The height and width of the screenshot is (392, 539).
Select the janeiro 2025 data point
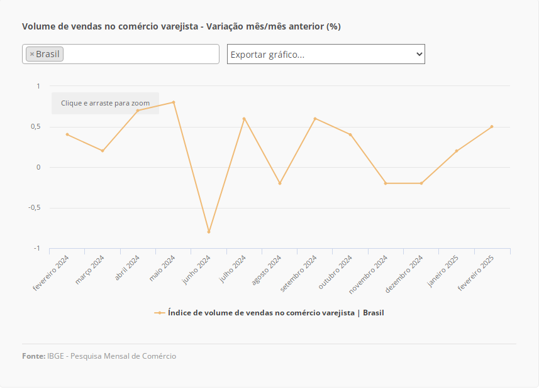pyautogui.click(x=457, y=151)
